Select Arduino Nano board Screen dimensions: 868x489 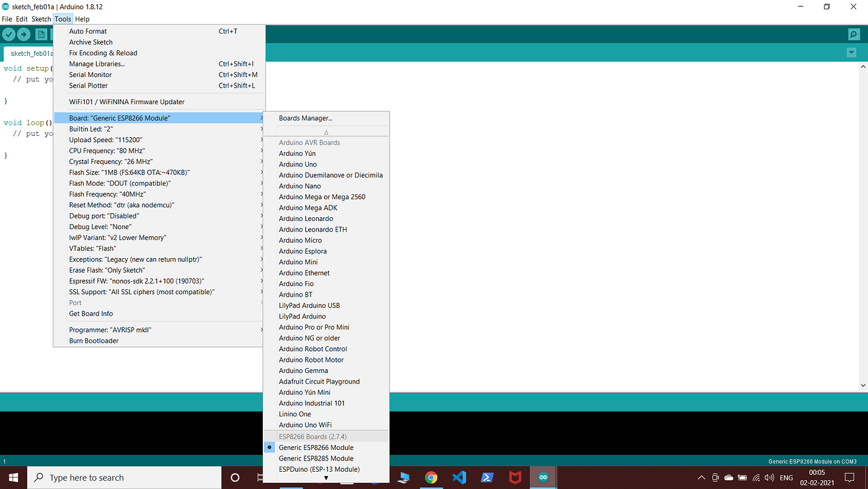(x=326, y=186)
